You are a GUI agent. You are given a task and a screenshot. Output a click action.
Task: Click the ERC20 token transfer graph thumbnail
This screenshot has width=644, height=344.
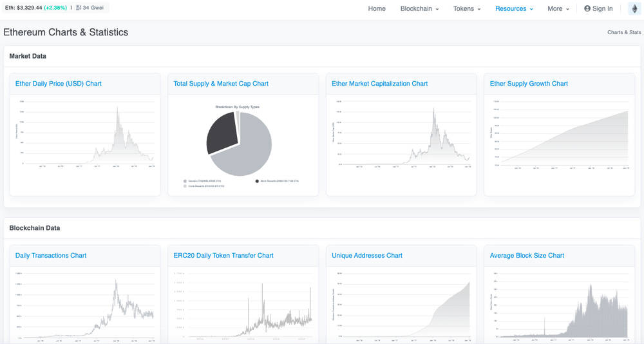(x=243, y=306)
